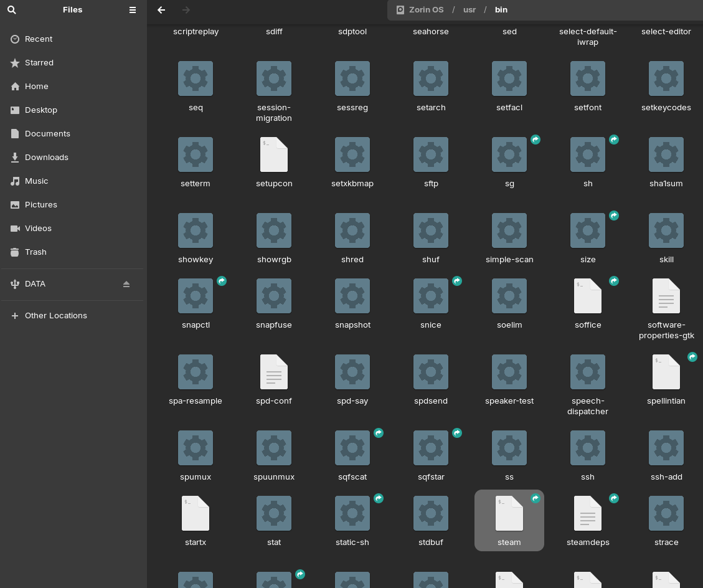
Task: Click the search magnifier icon
Action: (x=12, y=10)
